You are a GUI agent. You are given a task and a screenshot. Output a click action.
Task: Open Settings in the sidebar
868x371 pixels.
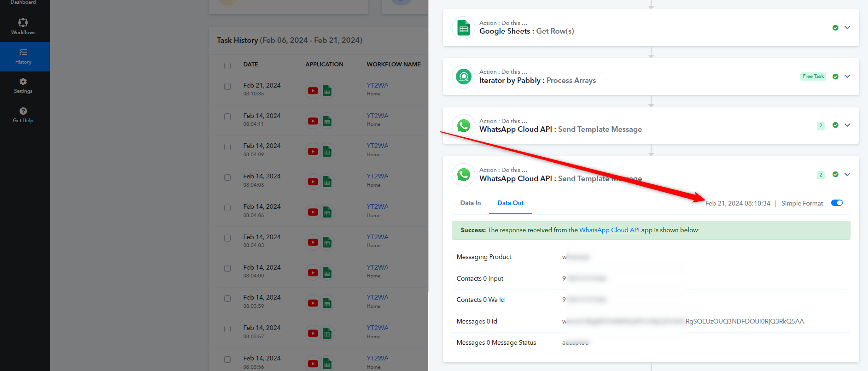[x=23, y=85]
